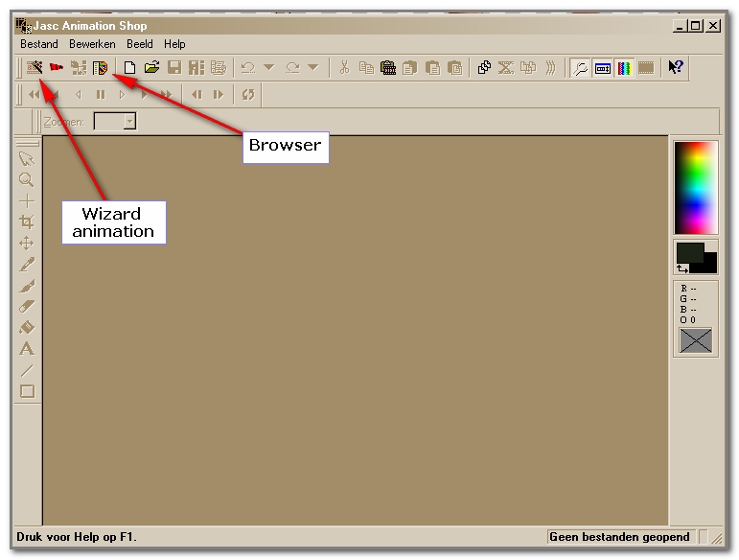Click the fast-forward double-right arrows
This screenshot has width=739, height=560.
(x=166, y=95)
